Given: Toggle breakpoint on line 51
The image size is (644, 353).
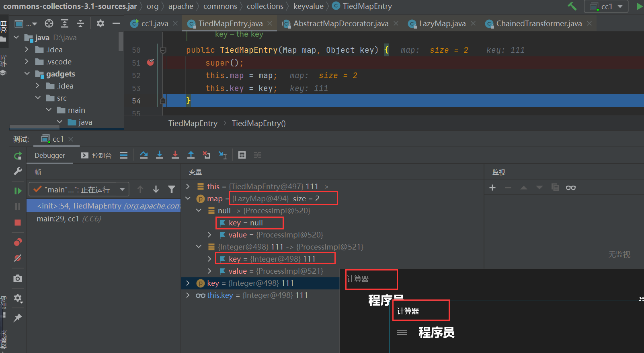Looking at the screenshot, I should pos(151,62).
